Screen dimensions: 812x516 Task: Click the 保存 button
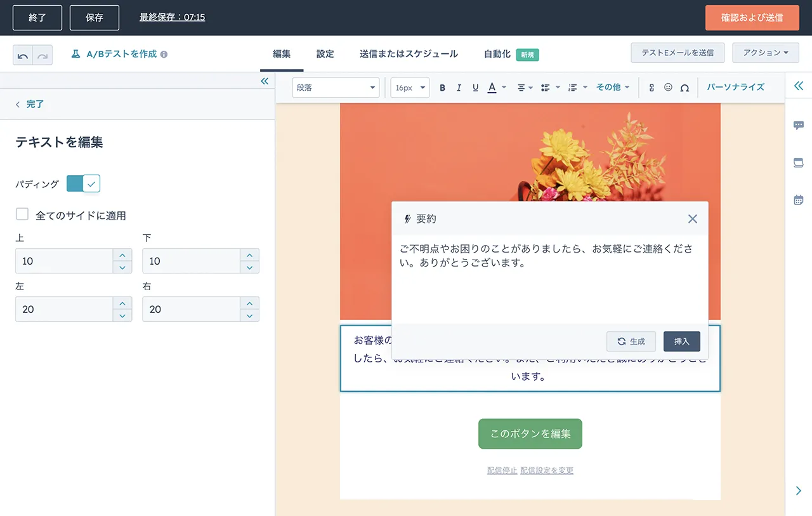tap(95, 18)
